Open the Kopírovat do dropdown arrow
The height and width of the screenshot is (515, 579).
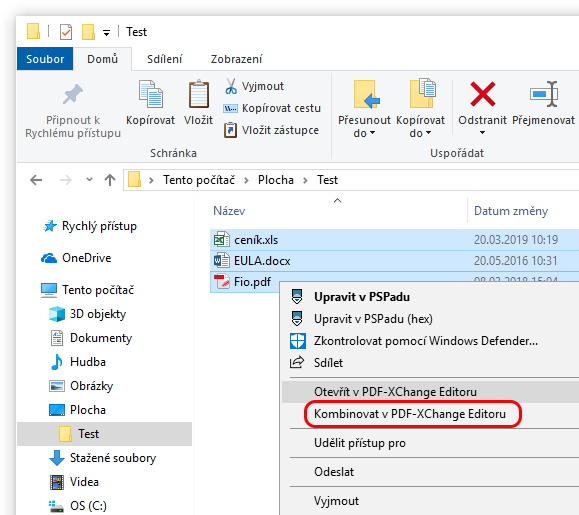pyautogui.click(x=428, y=133)
